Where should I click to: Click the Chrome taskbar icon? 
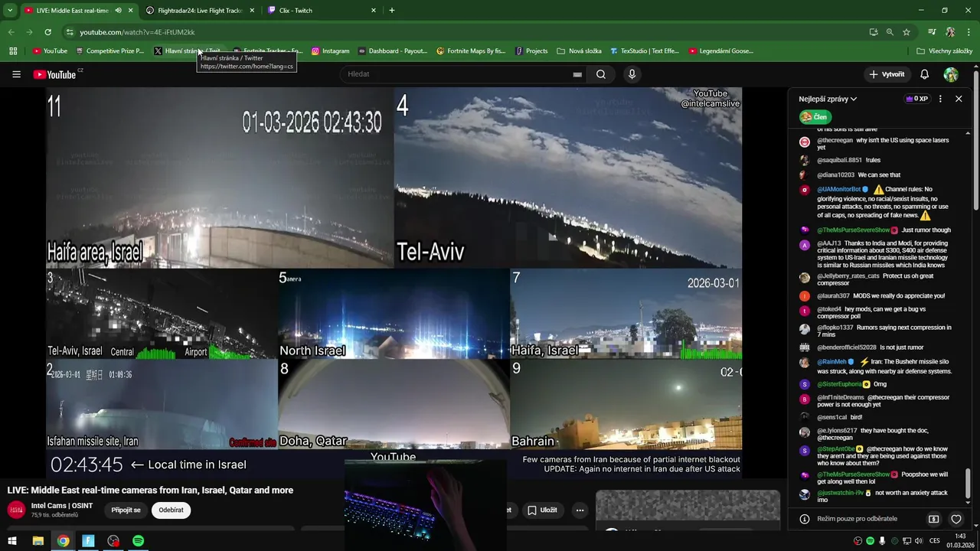tap(63, 541)
